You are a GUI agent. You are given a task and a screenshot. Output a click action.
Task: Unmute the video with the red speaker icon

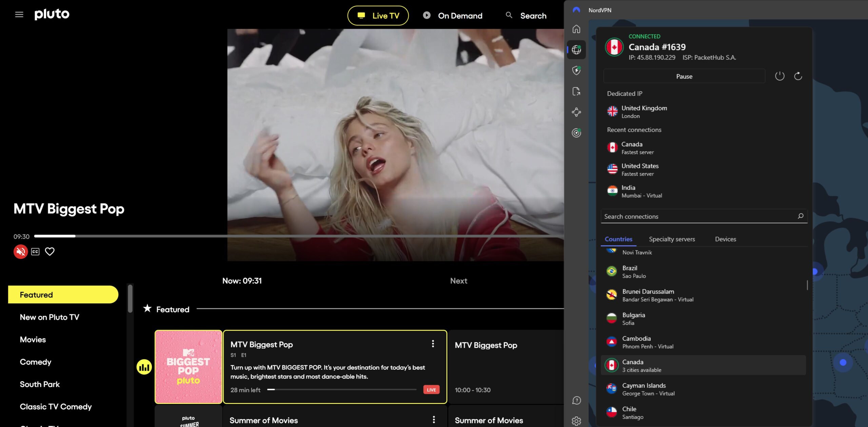tap(21, 251)
